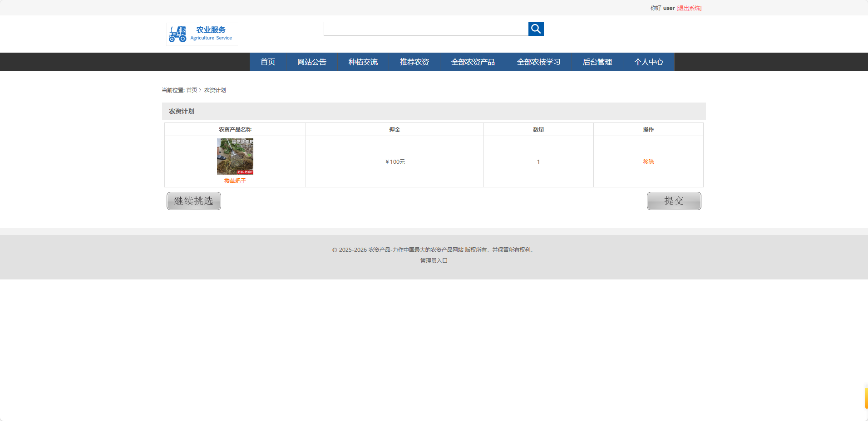Image resolution: width=868 pixels, height=421 pixels.
Task: Click the 继续挑选 button
Action: pos(194,201)
